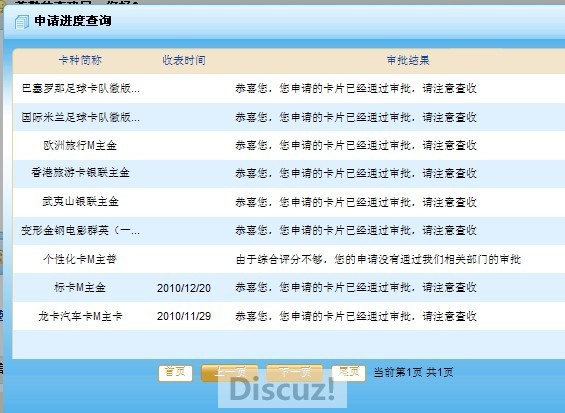Image resolution: width=565 pixels, height=413 pixels.
Task: Select the 个性化卡M主普 card name
Action: 80,259
